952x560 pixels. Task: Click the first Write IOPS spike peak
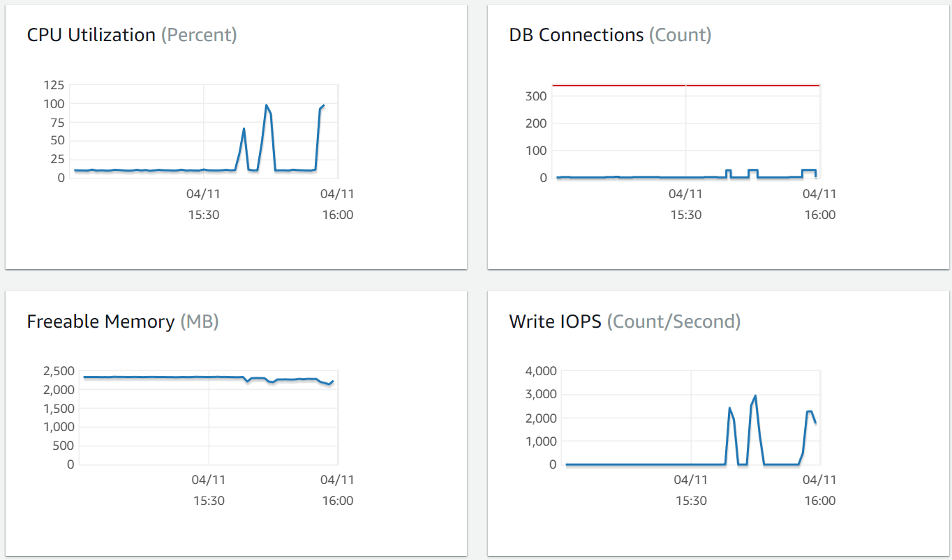tap(729, 409)
